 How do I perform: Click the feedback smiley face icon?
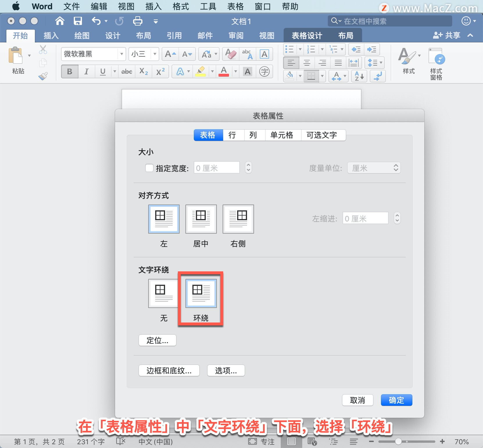click(x=466, y=21)
